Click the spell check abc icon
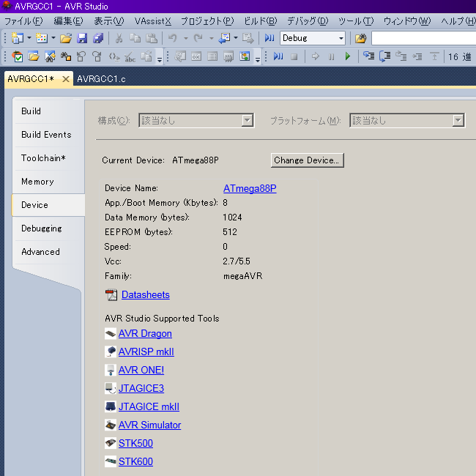 (x=130, y=56)
